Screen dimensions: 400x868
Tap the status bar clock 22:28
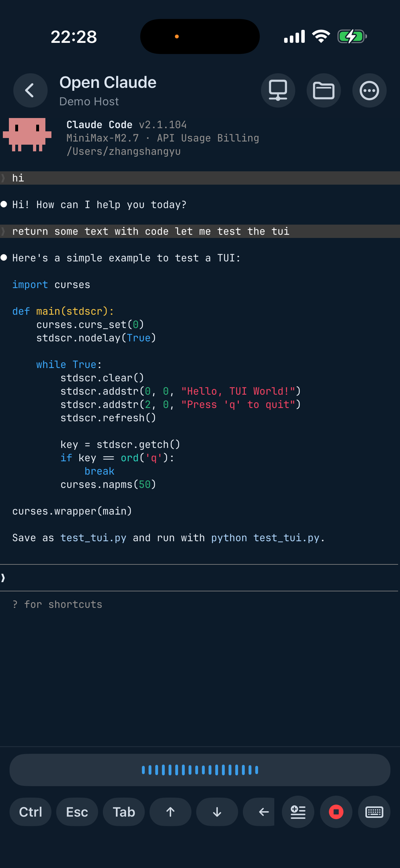coord(74,36)
